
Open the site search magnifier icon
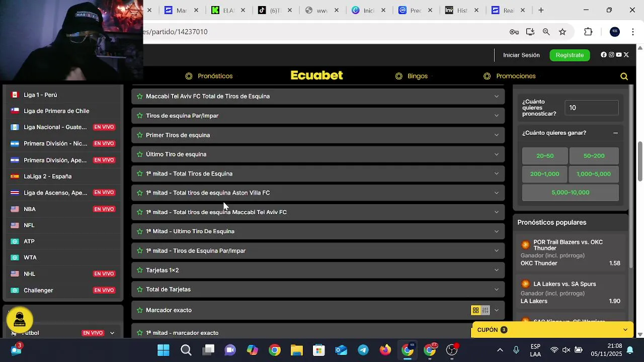[624, 76]
